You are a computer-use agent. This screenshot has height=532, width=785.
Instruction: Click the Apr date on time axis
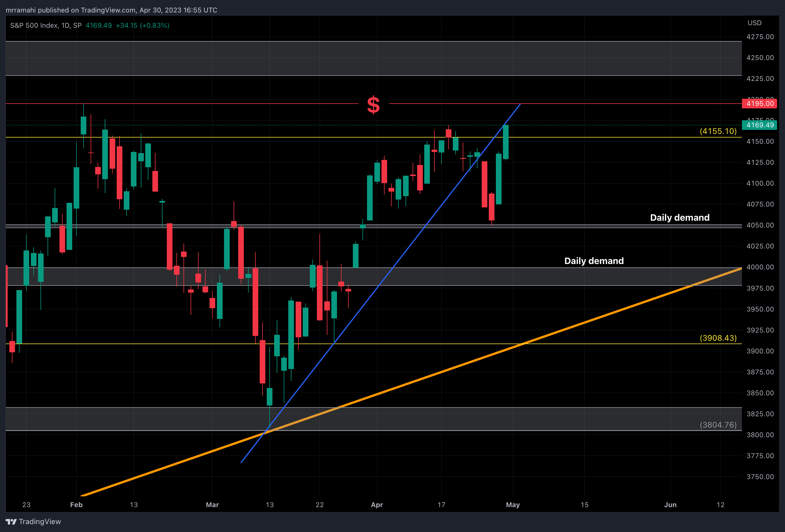pyautogui.click(x=377, y=505)
